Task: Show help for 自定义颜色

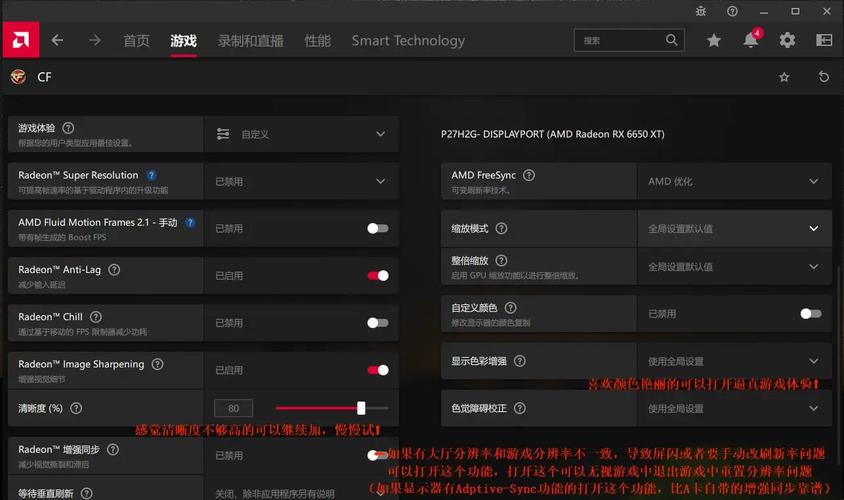Action: (510, 307)
